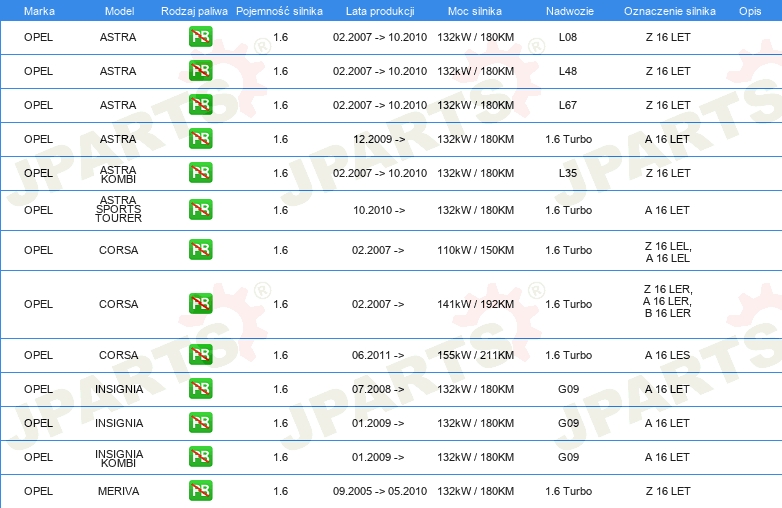782x508 pixels.
Task: Click the Oznaczenie silnika column header
Action: (670, 11)
